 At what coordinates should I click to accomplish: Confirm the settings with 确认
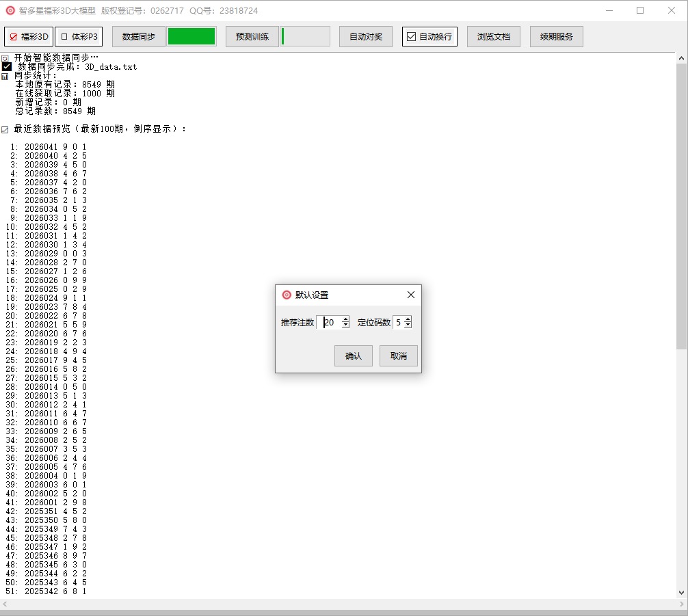pyautogui.click(x=353, y=356)
